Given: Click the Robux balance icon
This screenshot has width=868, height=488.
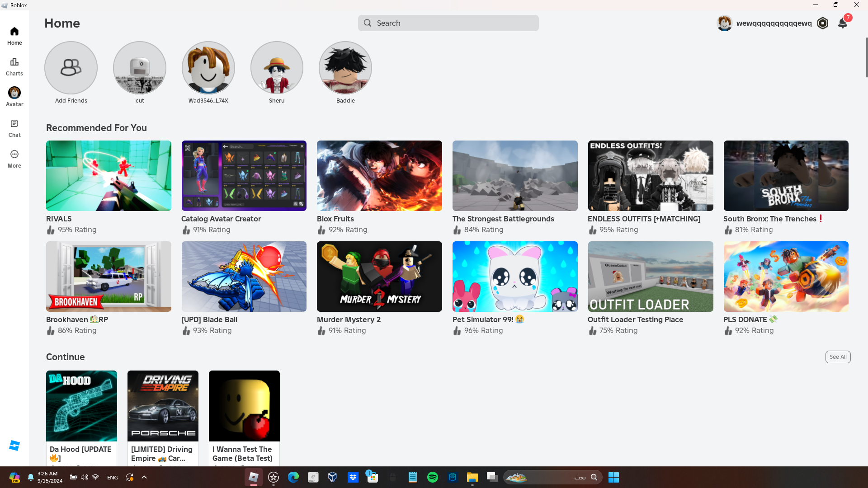Looking at the screenshot, I should point(823,23).
